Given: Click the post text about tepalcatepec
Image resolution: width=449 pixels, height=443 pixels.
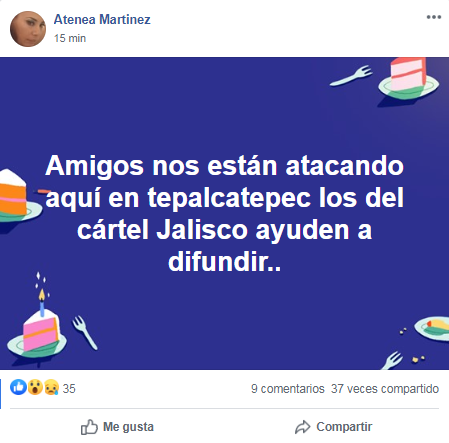Looking at the screenshot, I should coord(224,214).
